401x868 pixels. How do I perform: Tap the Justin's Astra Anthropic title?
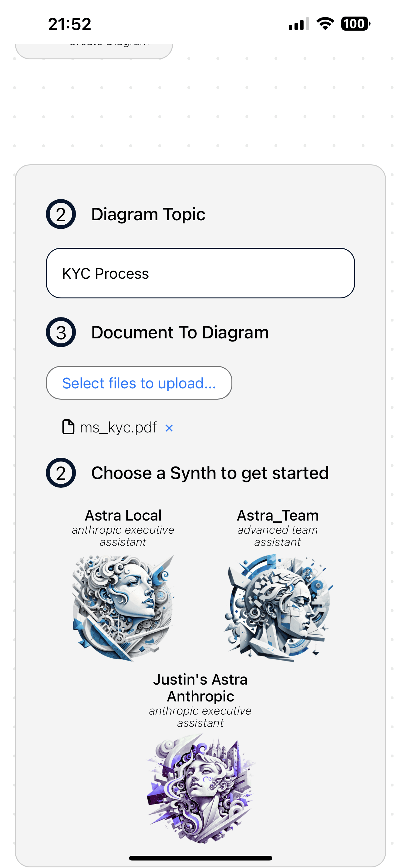[x=200, y=688]
